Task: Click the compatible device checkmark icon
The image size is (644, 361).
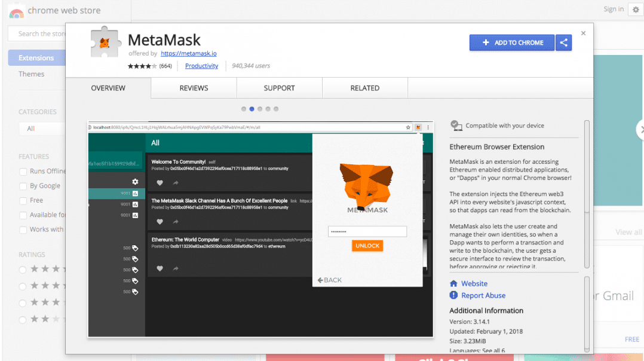Action: pyautogui.click(x=456, y=126)
